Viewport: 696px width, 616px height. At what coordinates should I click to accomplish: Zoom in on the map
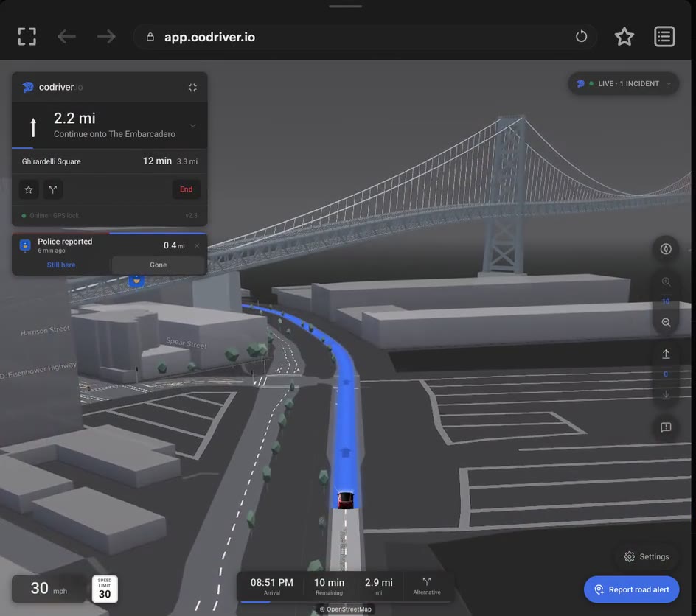pyautogui.click(x=666, y=281)
